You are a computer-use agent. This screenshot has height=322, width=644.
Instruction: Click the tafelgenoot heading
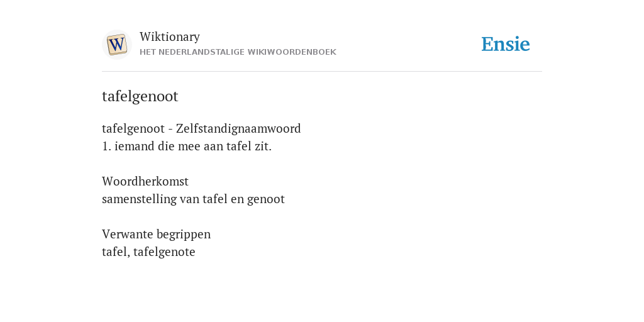[140, 96]
